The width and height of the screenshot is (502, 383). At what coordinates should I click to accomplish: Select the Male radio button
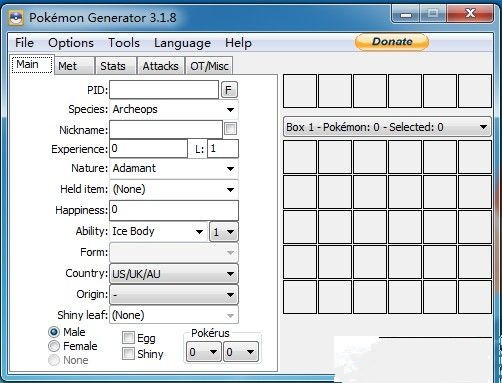pos(54,332)
